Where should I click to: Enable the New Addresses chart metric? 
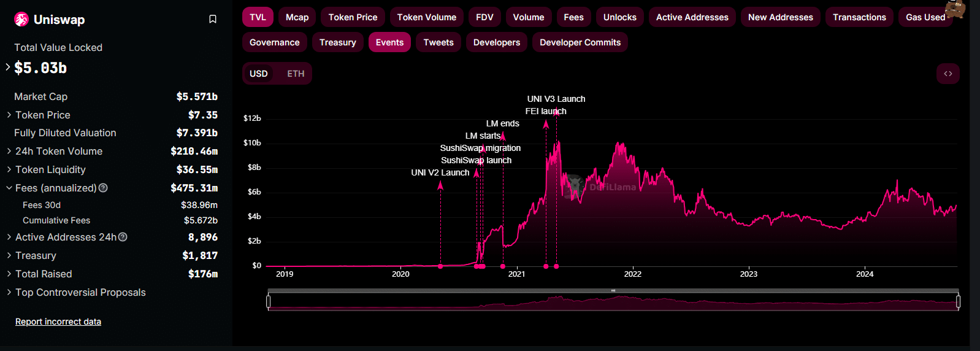click(781, 17)
